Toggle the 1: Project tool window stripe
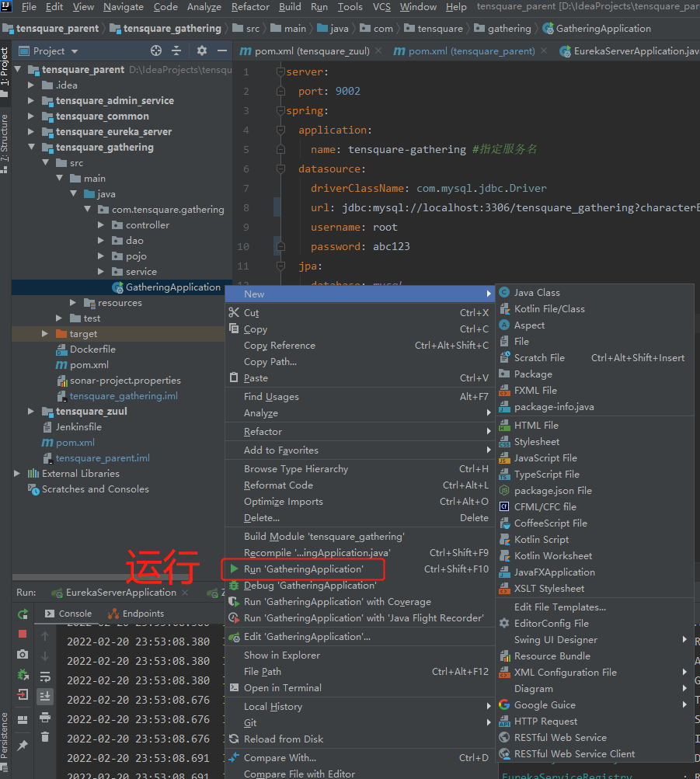This screenshot has height=779, width=700. pyautogui.click(x=5, y=71)
